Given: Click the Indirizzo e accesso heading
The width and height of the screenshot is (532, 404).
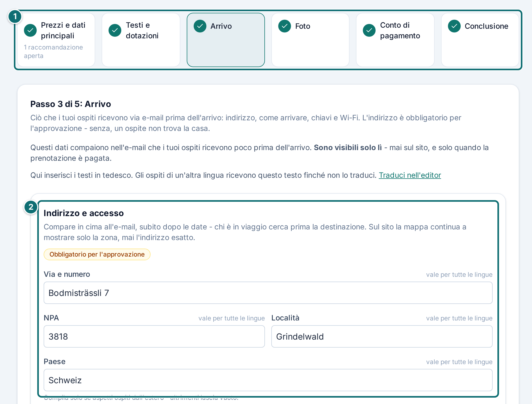Looking at the screenshot, I should pyautogui.click(x=84, y=213).
